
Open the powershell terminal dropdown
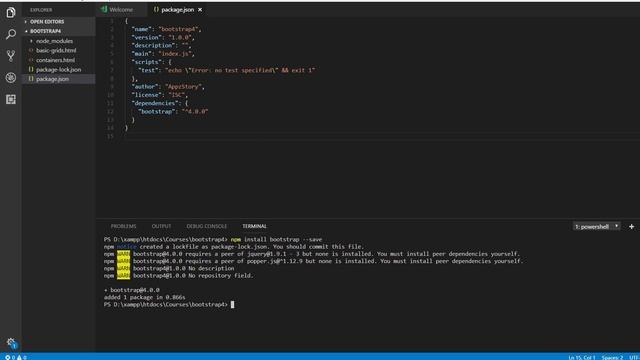pyautogui.click(x=596, y=227)
